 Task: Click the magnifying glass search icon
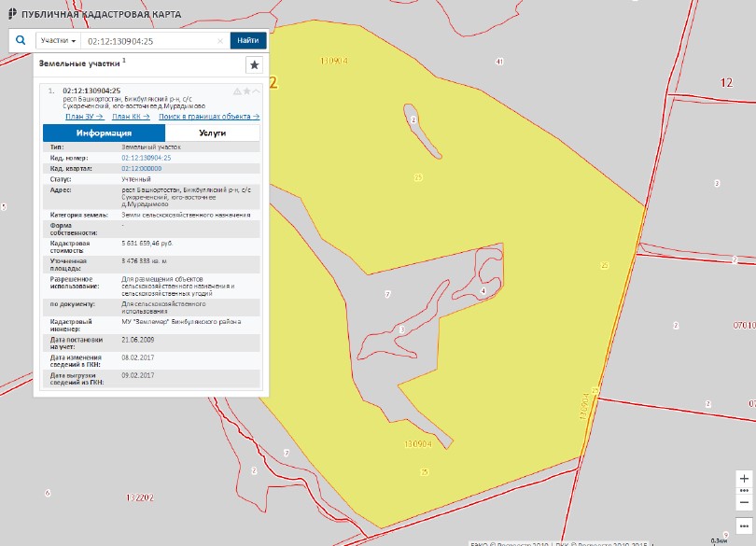(x=20, y=41)
